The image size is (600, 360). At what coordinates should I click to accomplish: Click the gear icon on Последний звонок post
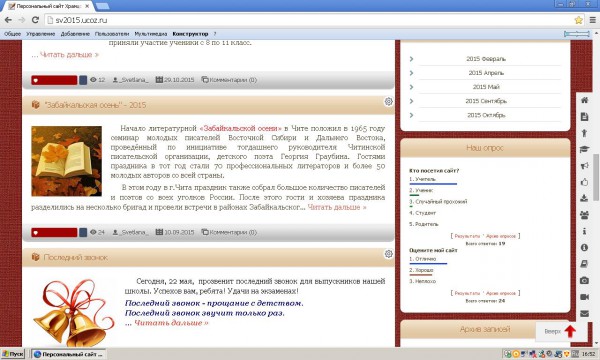[x=388, y=254]
